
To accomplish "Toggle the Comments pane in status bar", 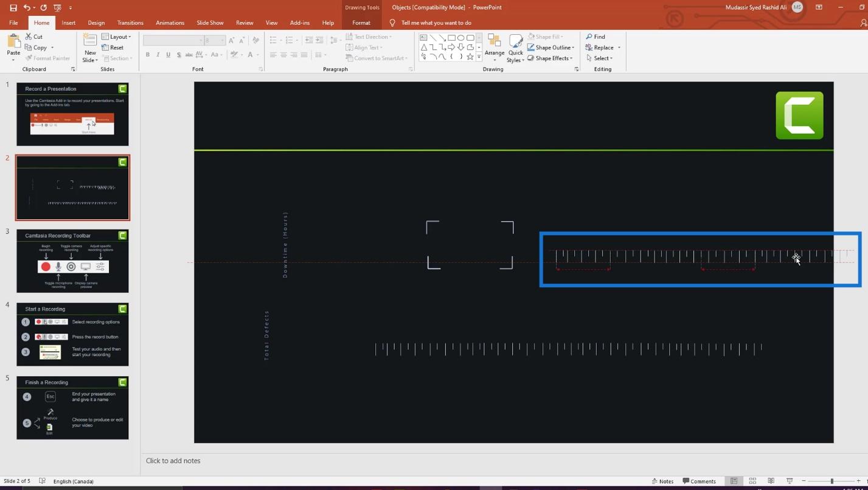I will pyautogui.click(x=699, y=481).
